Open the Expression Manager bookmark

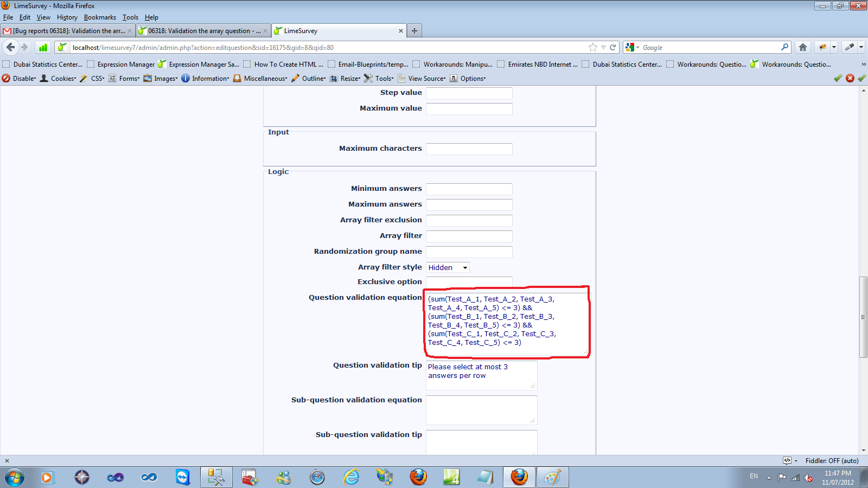tap(120, 65)
